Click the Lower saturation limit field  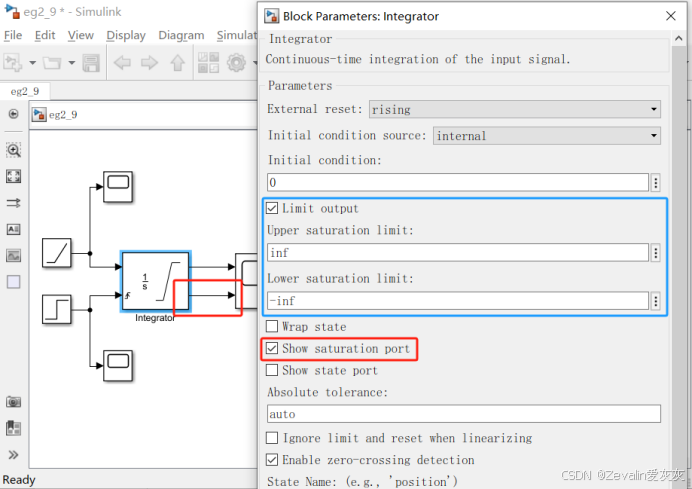coord(458,301)
